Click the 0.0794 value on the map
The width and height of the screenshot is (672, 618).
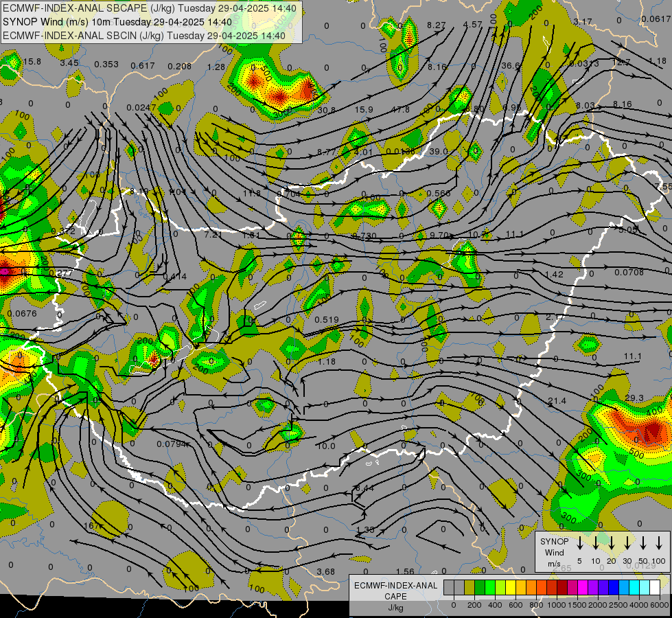point(172,444)
